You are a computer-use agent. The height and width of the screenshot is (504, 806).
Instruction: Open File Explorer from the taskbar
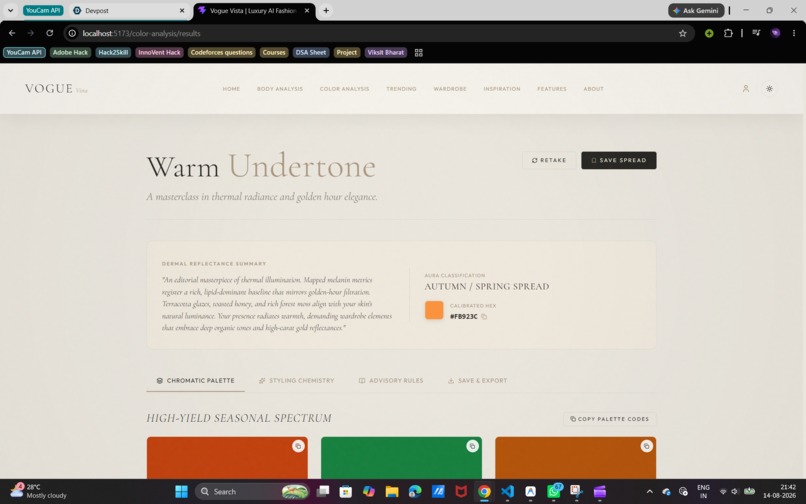coord(392,492)
